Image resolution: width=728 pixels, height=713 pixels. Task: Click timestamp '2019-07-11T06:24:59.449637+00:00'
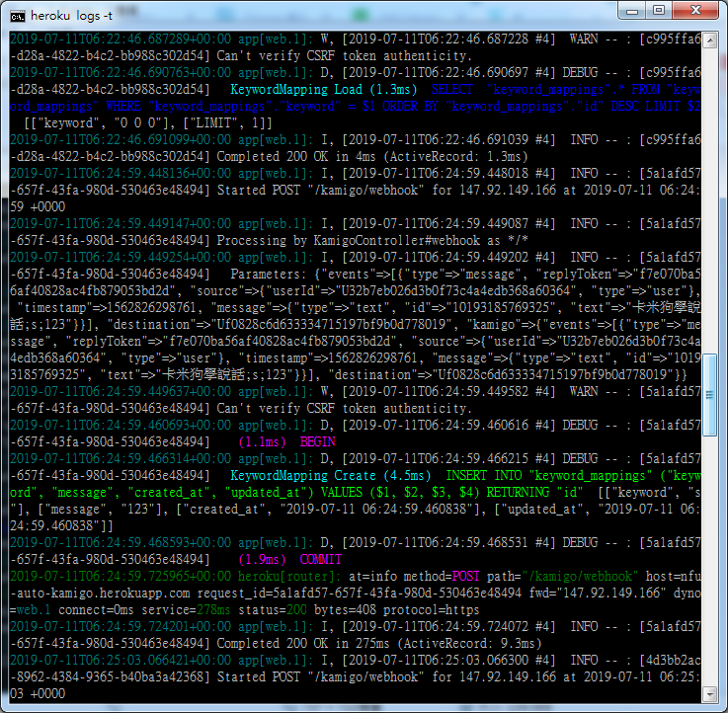[121, 392]
